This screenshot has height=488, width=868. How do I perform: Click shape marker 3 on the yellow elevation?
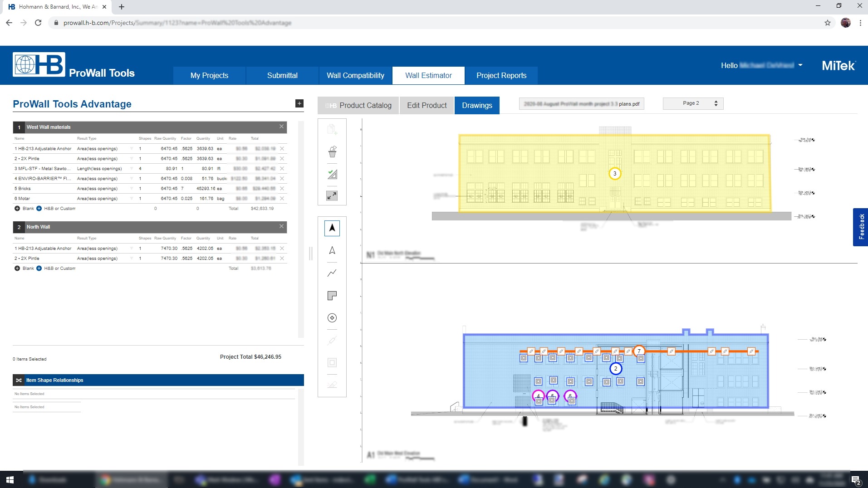click(615, 174)
